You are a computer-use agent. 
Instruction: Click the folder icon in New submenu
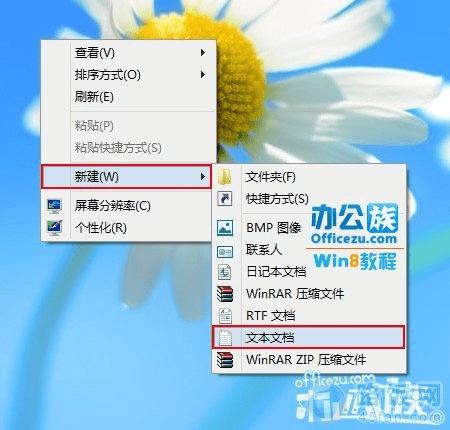point(225,177)
